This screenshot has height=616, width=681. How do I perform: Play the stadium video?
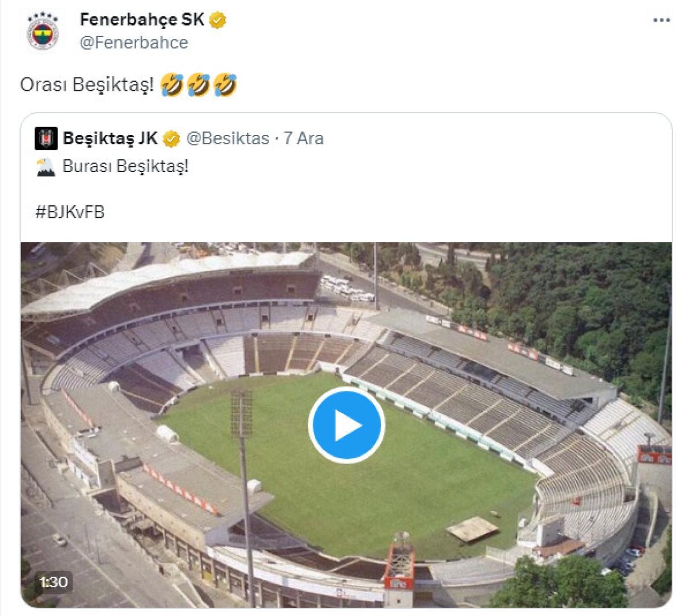point(347,425)
